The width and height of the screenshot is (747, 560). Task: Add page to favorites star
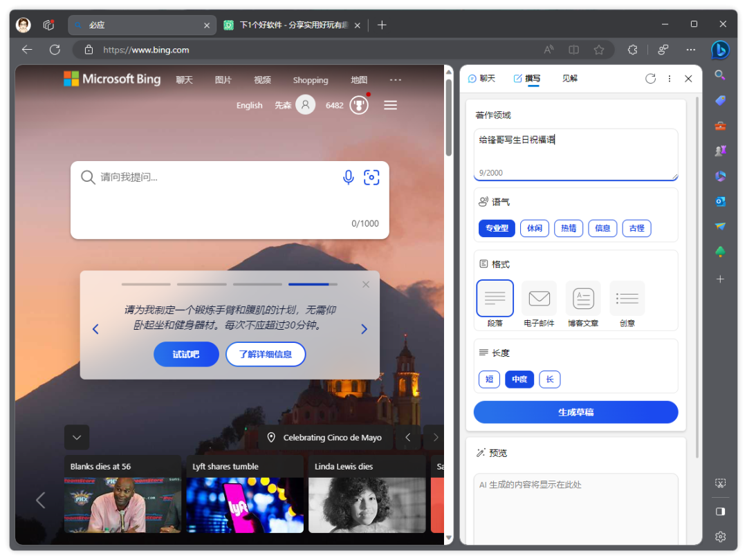pyautogui.click(x=599, y=50)
